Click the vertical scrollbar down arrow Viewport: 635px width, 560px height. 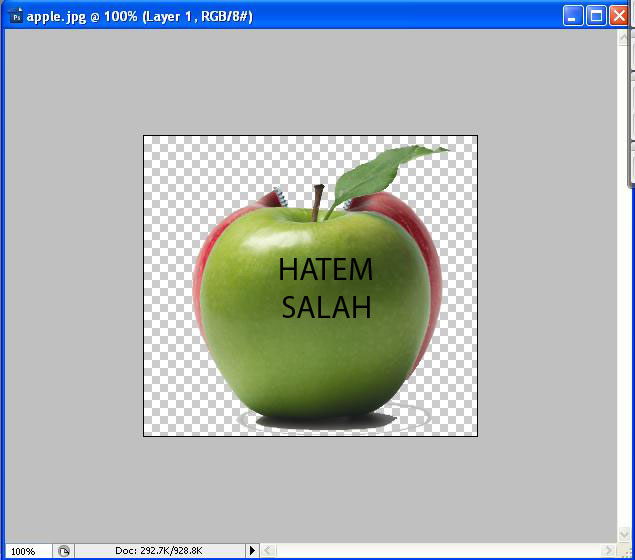pyautogui.click(x=623, y=534)
